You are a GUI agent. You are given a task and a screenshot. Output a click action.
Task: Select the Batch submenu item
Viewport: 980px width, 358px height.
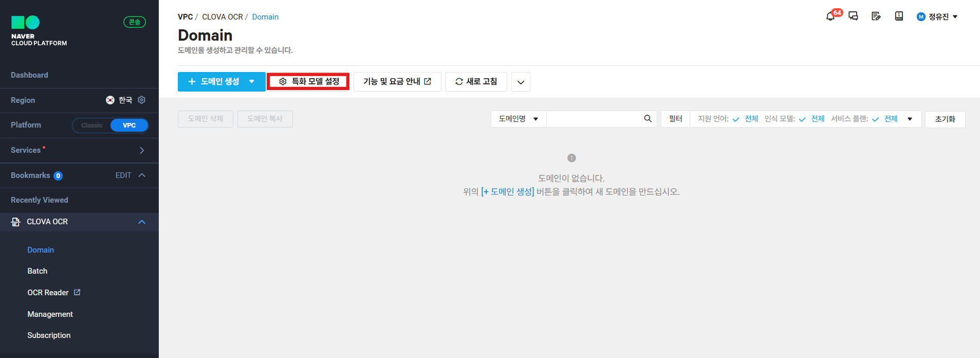point(38,271)
